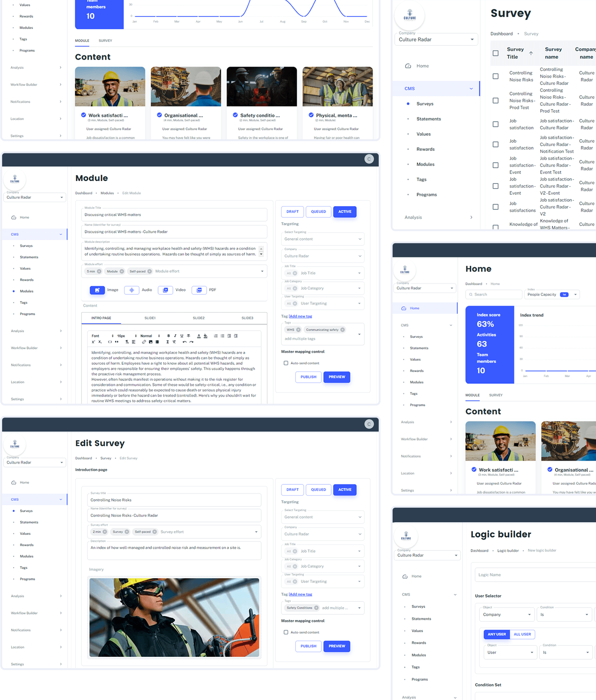
Task: Remove the WHS tag chip
Action: (x=298, y=330)
